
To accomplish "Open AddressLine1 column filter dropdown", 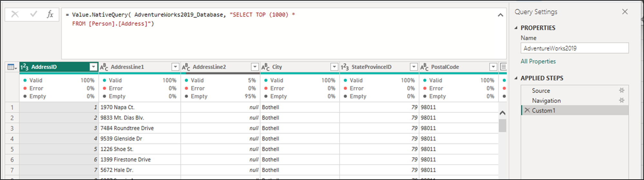I will pyautogui.click(x=175, y=67).
